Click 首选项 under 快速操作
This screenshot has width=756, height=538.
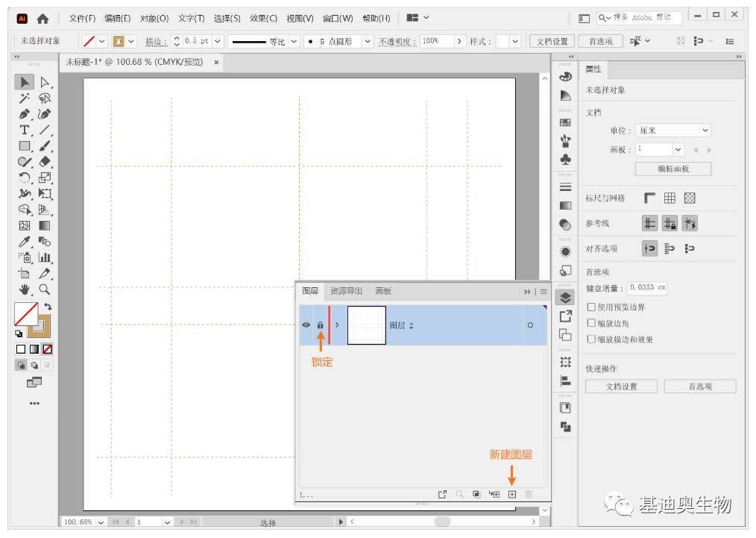700,387
